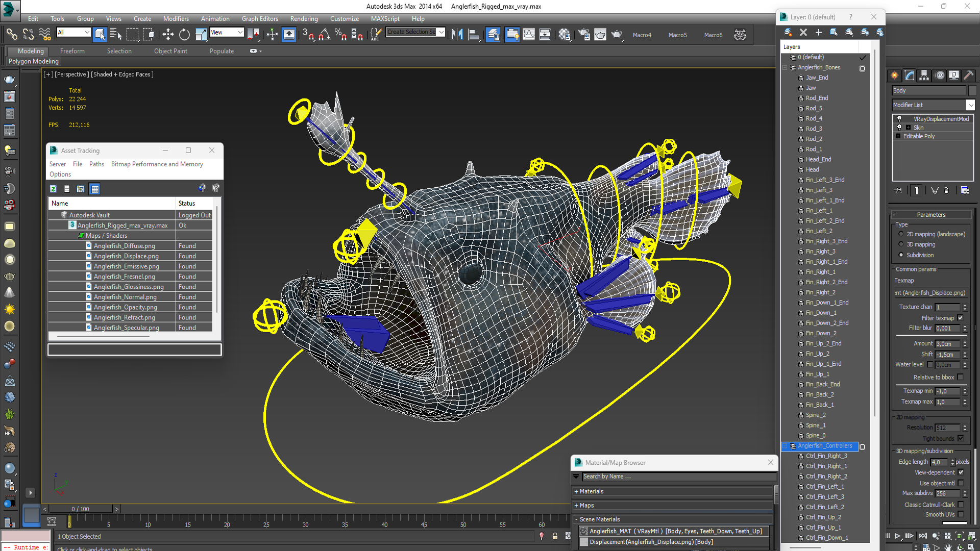980x551 pixels.
Task: Click Texmap Anglerfish_Displace.png button
Action: pyautogui.click(x=930, y=293)
